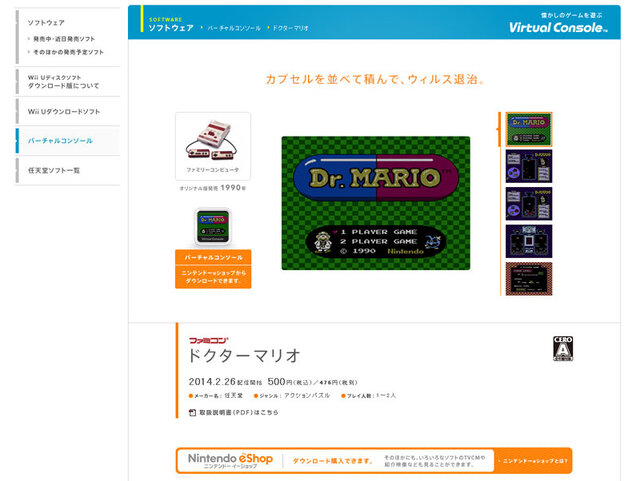Select the first Dr. Mario title thumbnail
Screen dimensions: 640x481
(529, 130)
